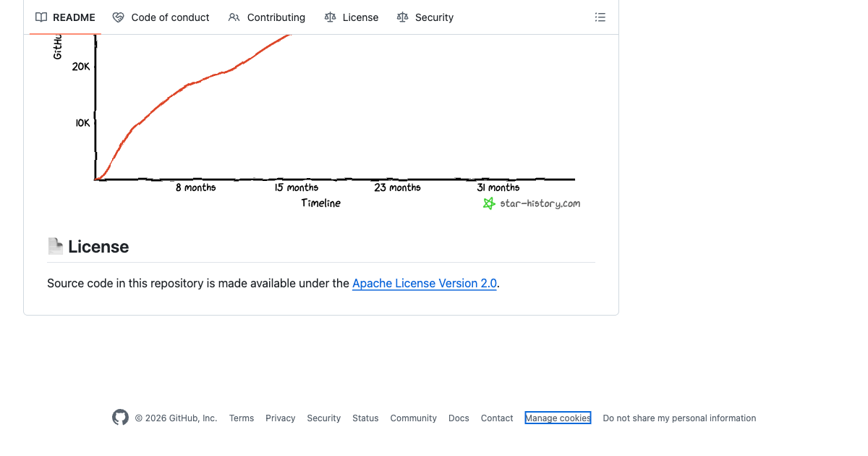Open the star-history.com link
868x456 pixels.
[540, 203]
